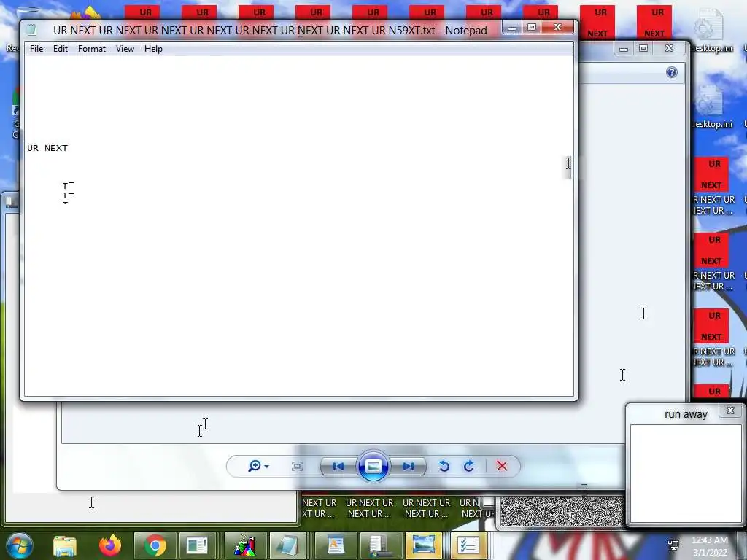Screen dimensions: 747x560
Task: Click the Notepad title bar icon
Action: [32, 31]
